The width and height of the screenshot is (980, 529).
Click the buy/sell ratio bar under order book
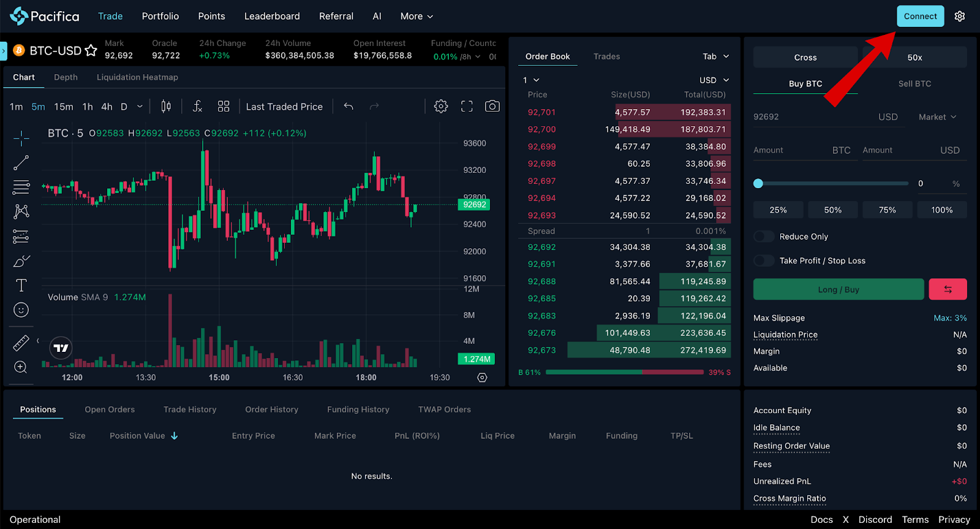tap(625, 372)
